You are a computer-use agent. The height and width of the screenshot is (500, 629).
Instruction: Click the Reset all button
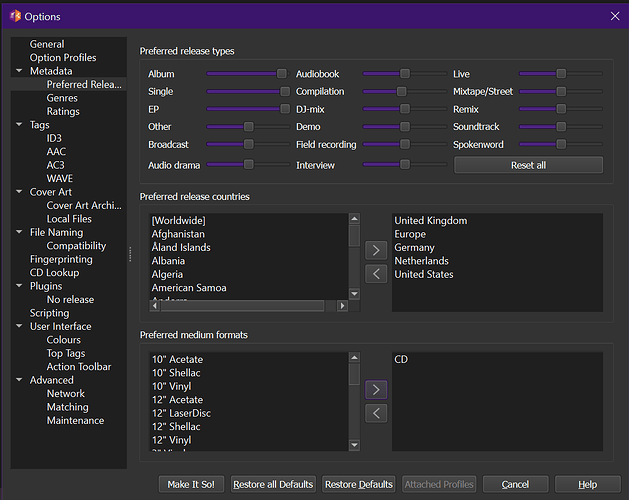click(528, 165)
